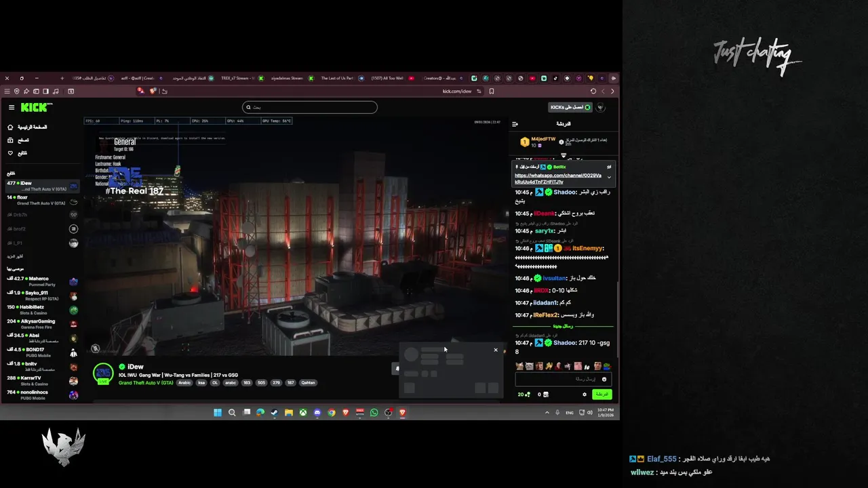Open WhatsApp from the taskbar
Image resolution: width=868 pixels, height=488 pixels.
click(374, 412)
